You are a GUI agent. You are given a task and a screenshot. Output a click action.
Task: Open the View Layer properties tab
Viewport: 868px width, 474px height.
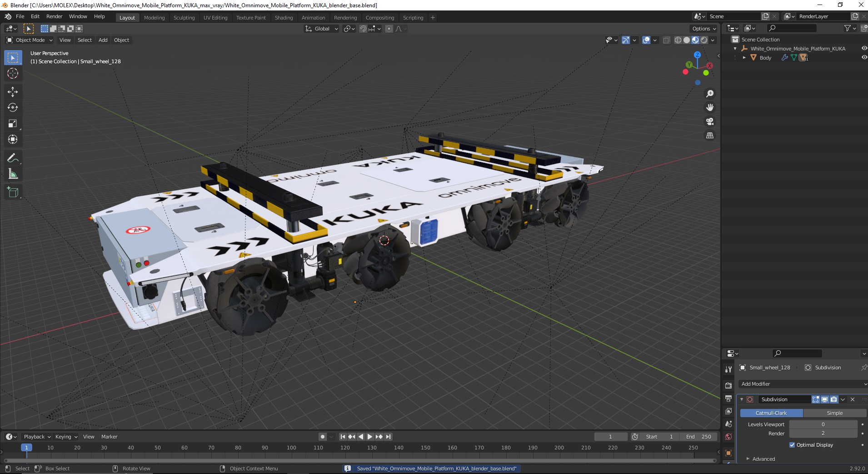[728, 411]
